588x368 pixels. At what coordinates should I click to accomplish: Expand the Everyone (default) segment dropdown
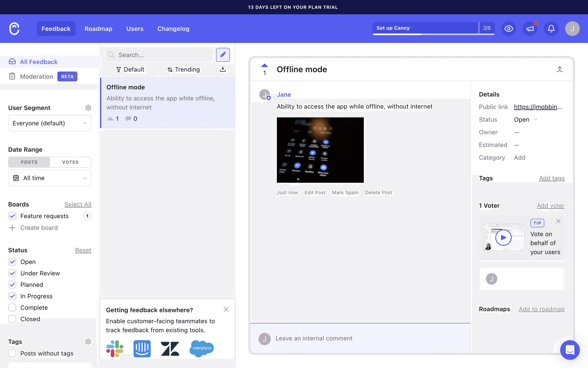[x=50, y=123]
